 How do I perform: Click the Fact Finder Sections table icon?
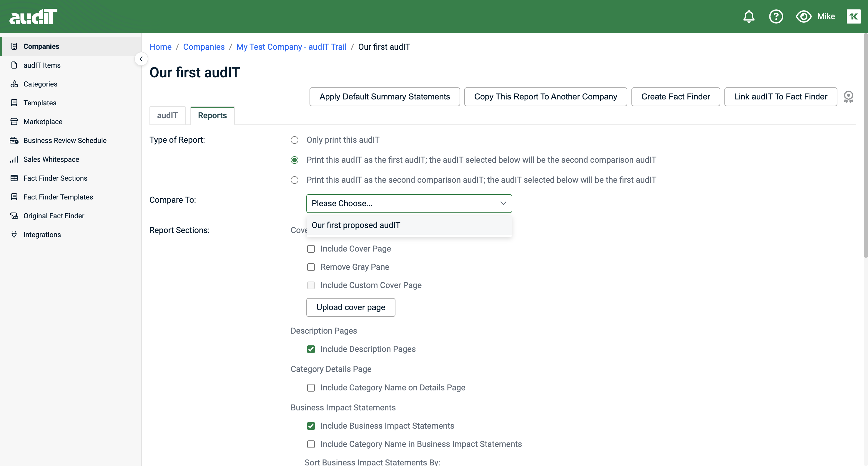coord(14,178)
